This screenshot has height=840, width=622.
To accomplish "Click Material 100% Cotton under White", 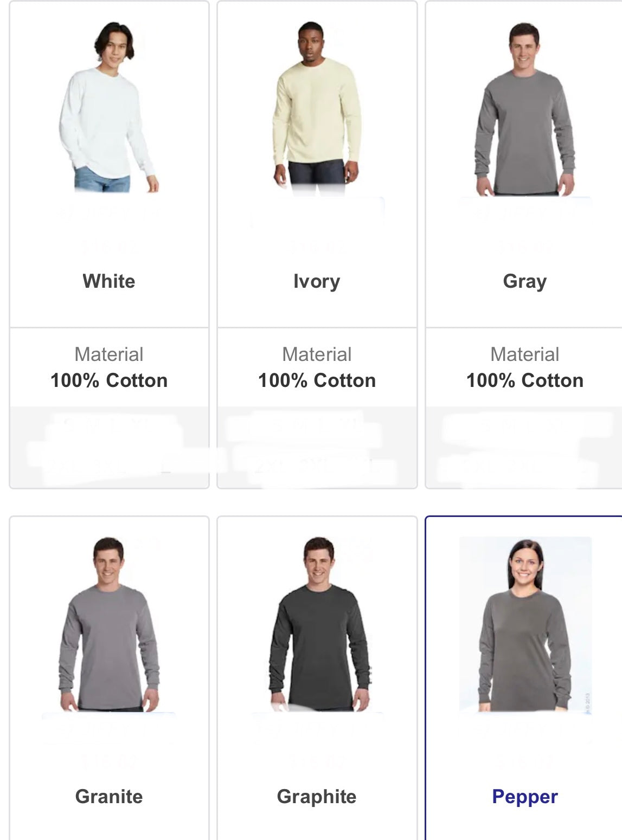I will 109,367.
